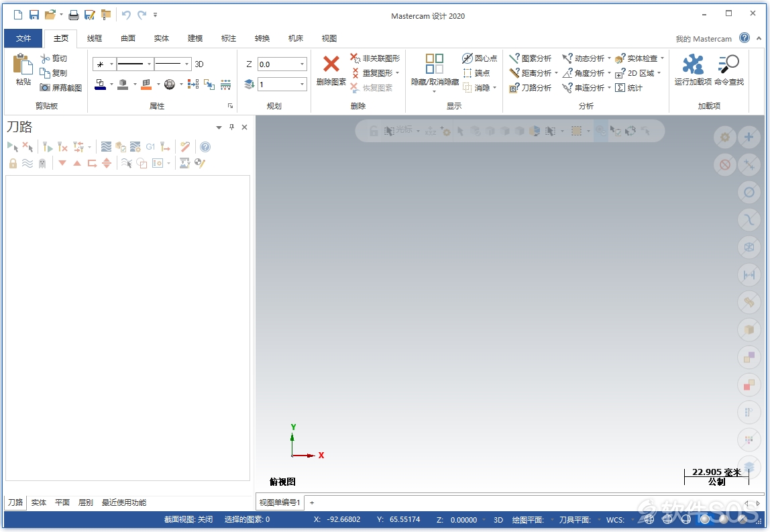Click the help question mark in toolpaths panel
This screenshot has height=532, width=770.
pyautogui.click(x=205, y=146)
